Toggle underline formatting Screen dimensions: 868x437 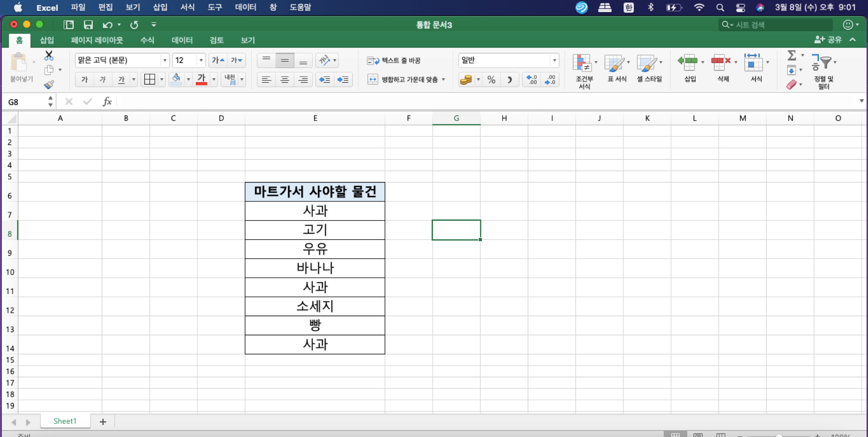(x=121, y=79)
